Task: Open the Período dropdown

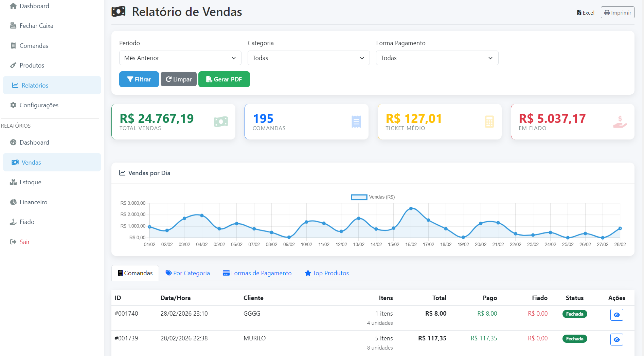Action: [180, 58]
